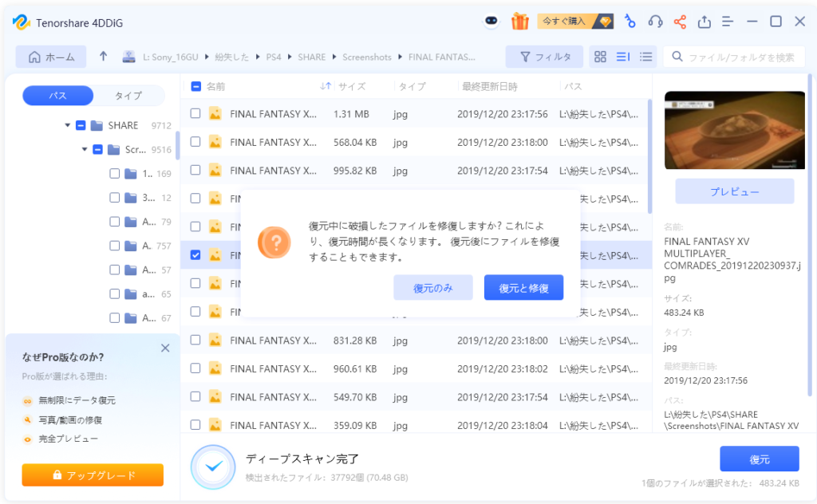Click the PS4 breadcrumb segment
Viewport: 817px width, 504px height.
coord(274,57)
